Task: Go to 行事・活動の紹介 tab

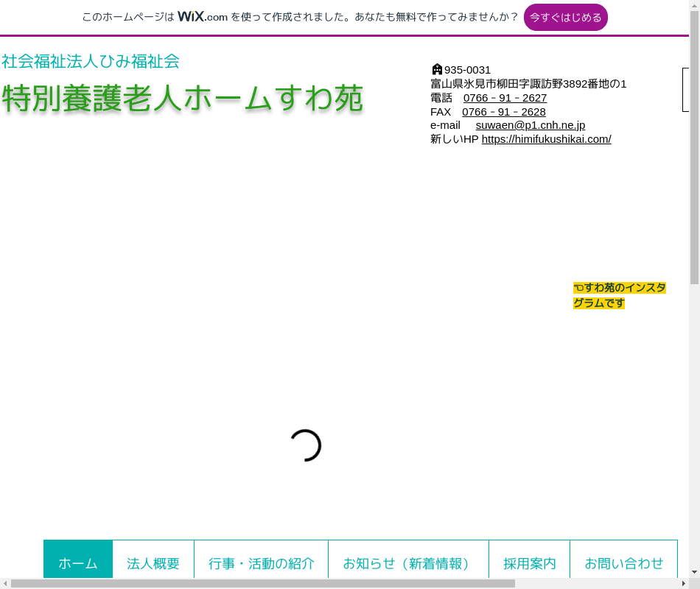Action: point(261,563)
